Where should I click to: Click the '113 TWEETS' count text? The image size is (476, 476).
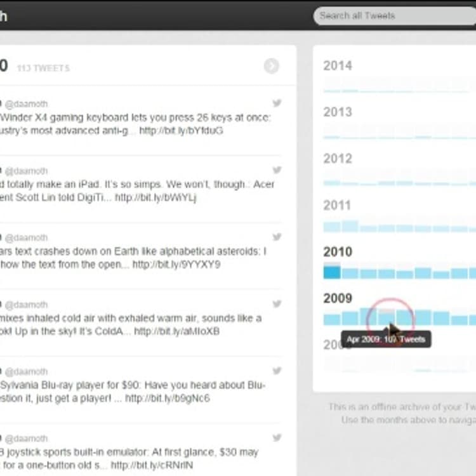(x=43, y=68)
